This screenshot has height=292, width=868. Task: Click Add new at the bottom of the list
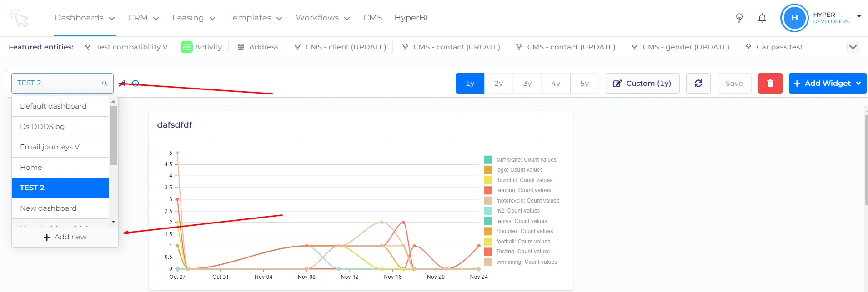coord(65,237)
